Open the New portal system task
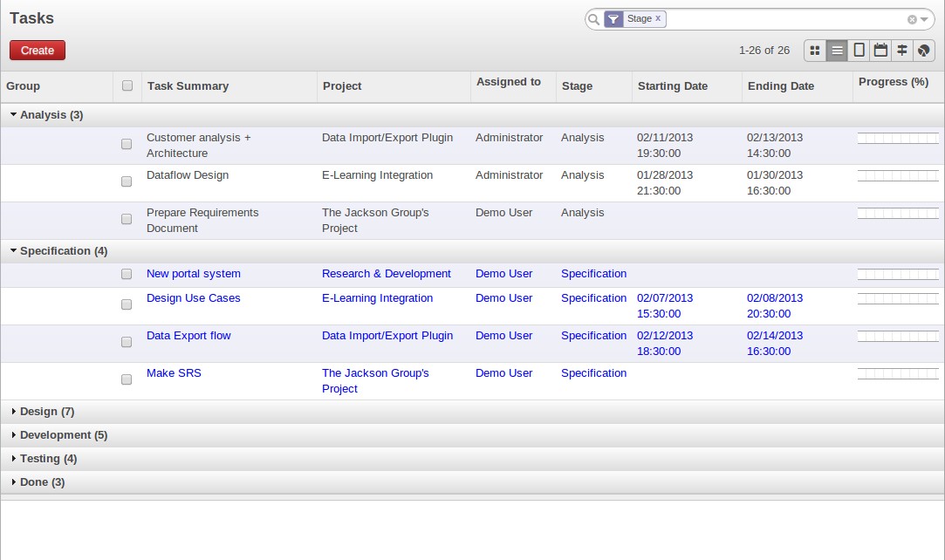The height and width of the screenshot is (560, 945). tap(194, 274)
